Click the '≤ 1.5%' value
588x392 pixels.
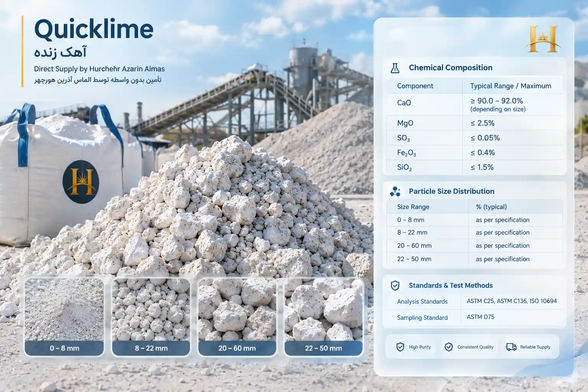[x=482, y=167]
